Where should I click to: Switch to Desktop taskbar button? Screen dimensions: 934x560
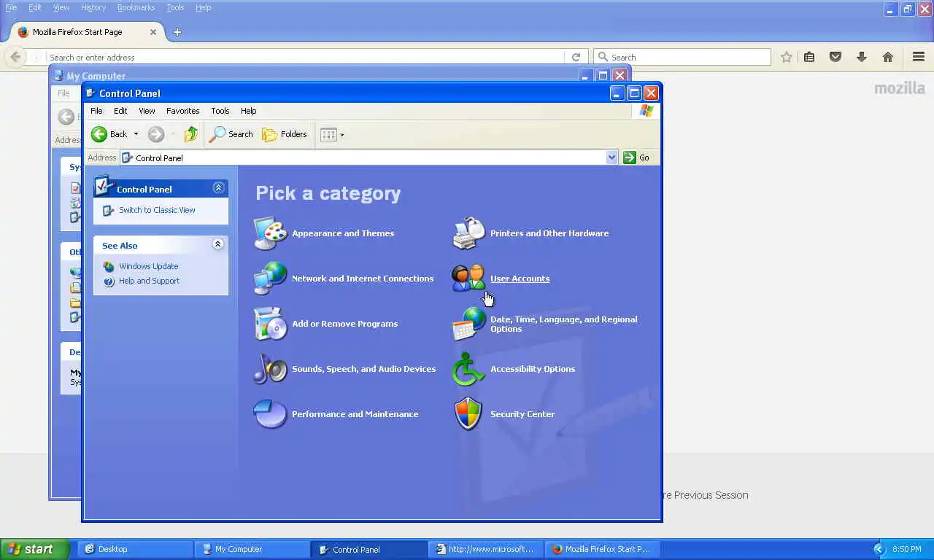point(135,549)
